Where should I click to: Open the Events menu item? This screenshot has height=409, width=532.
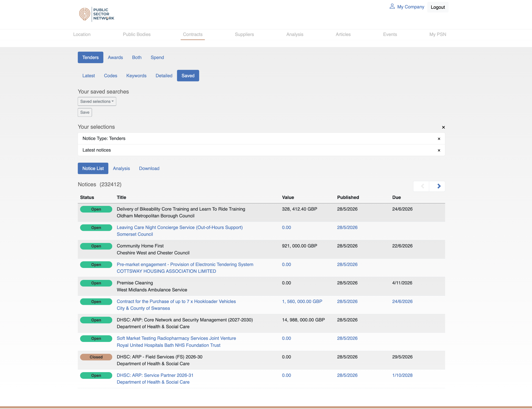390,34
